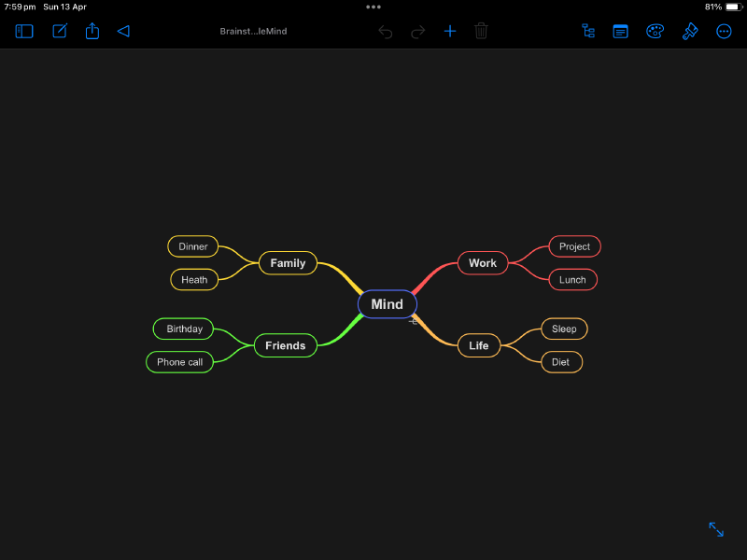Image resolution: width=747 pixels, height=560 pixels.
Task: Tap the delete trash icon
Action: click(481, 31)
